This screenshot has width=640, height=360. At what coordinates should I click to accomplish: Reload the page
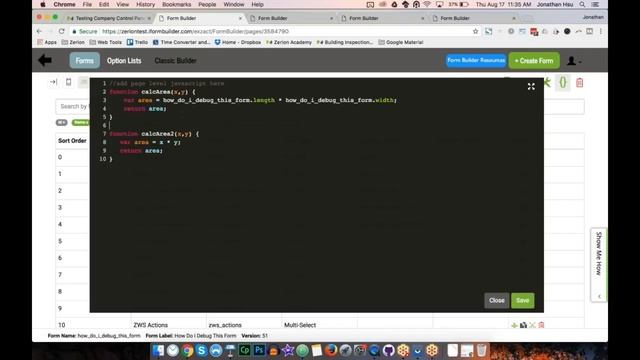(x=62, y=31)
